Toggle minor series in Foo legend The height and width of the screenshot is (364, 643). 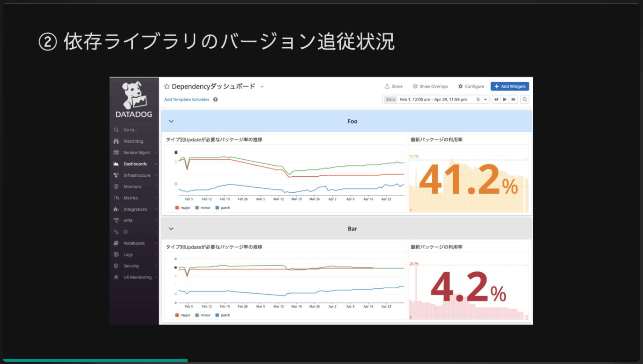click(x=203, y=208)
